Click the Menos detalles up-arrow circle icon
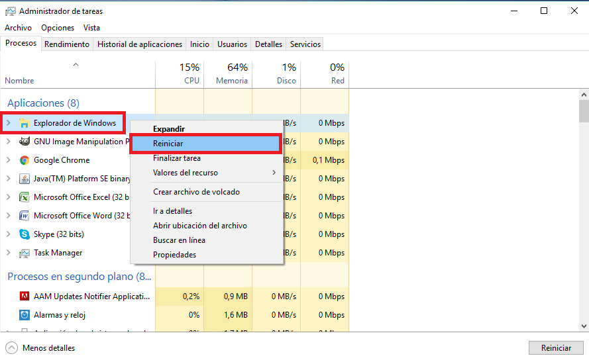This screenshot has width=589, height=364. (x=12, y=348)
